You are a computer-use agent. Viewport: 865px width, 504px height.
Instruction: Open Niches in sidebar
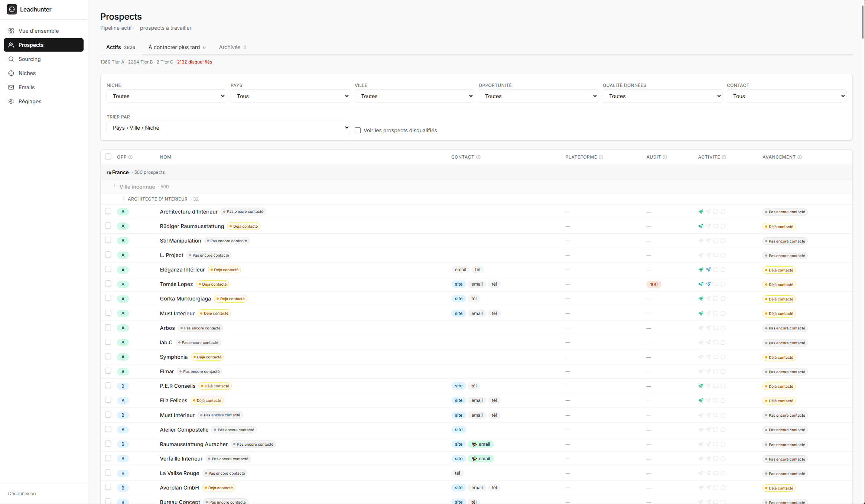tap(43, 73)
